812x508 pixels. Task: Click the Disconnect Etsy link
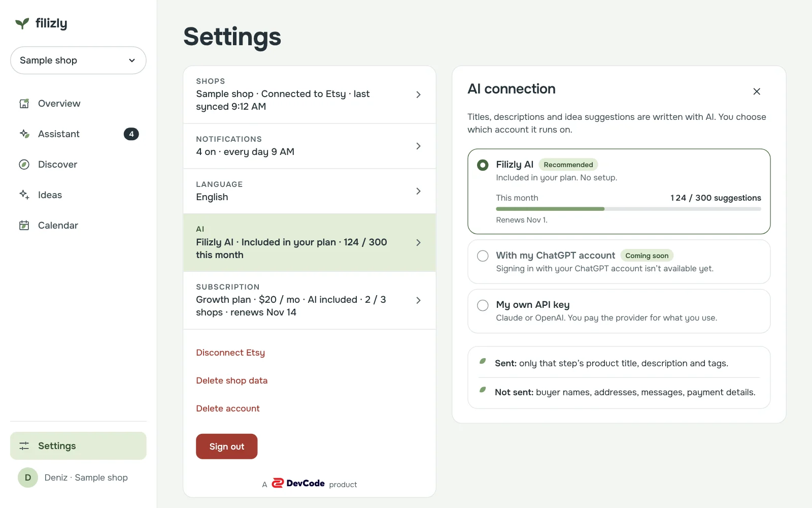pos(230,353)
